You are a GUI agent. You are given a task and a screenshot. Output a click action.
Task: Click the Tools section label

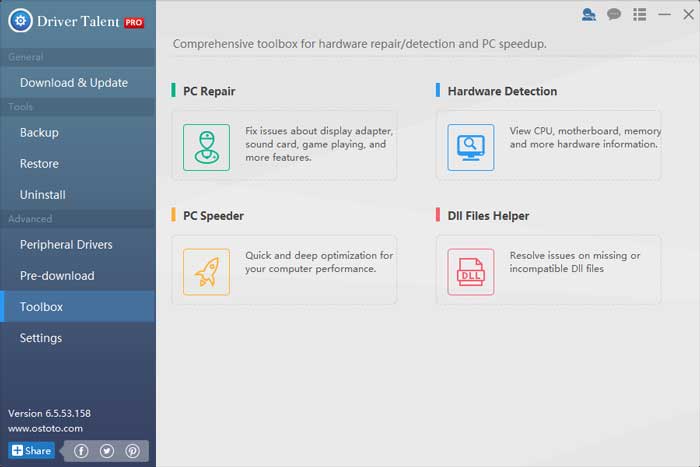21,107
